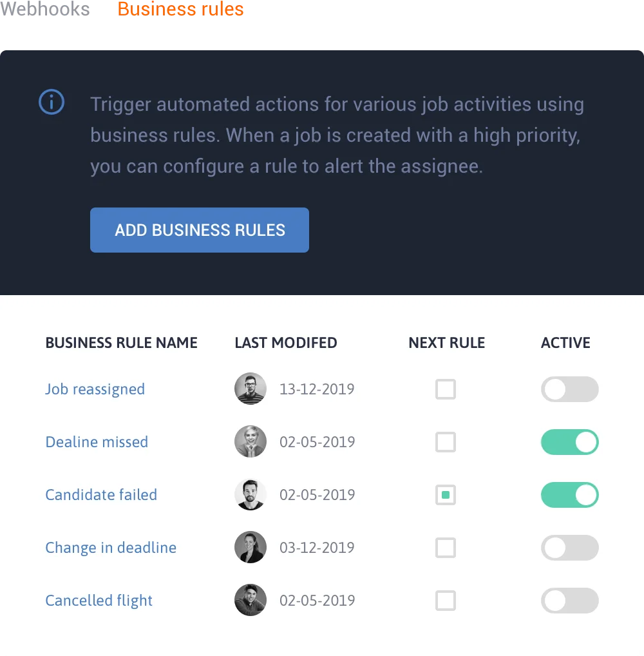Turn off the Candidate failed active toggle
This screenshot has height=656, width=644.
569,495
